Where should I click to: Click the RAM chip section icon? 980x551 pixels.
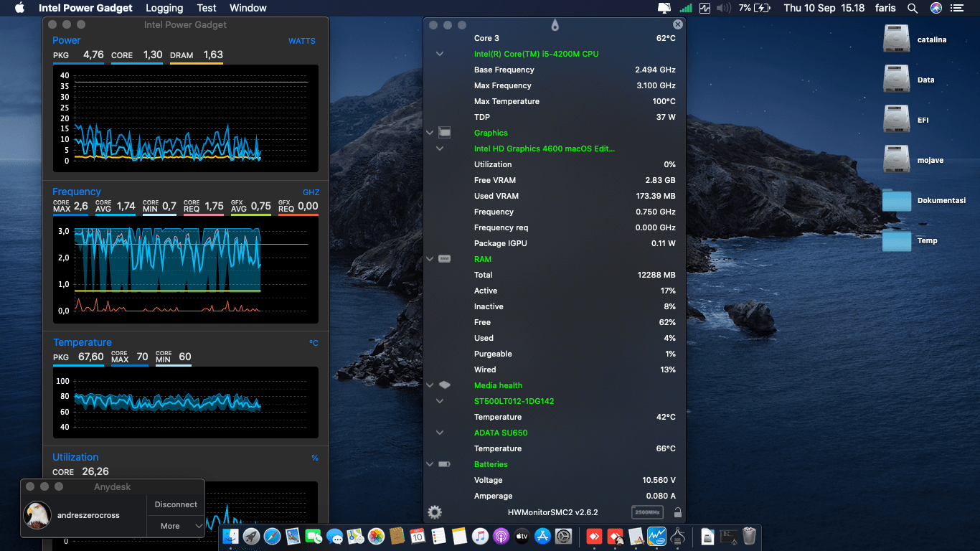444,259
